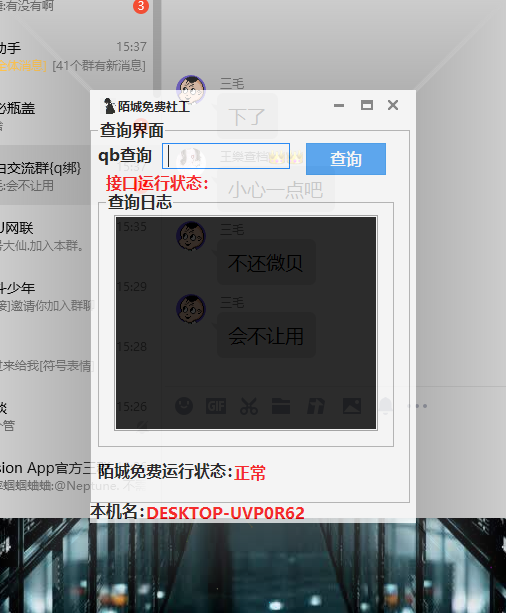Click the DESKTOP-UVP0R62 machine name text
The width and height of the screenshot is (506, 613).
pos(226,513)
